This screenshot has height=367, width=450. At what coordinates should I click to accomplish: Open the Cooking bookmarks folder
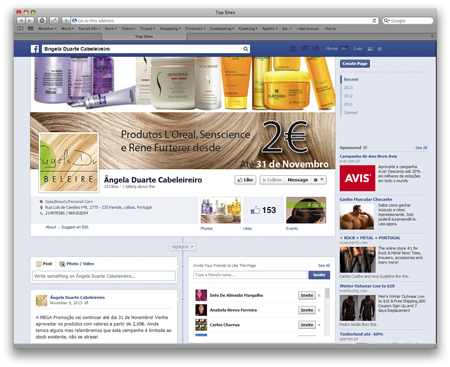(x=248, y=29)
